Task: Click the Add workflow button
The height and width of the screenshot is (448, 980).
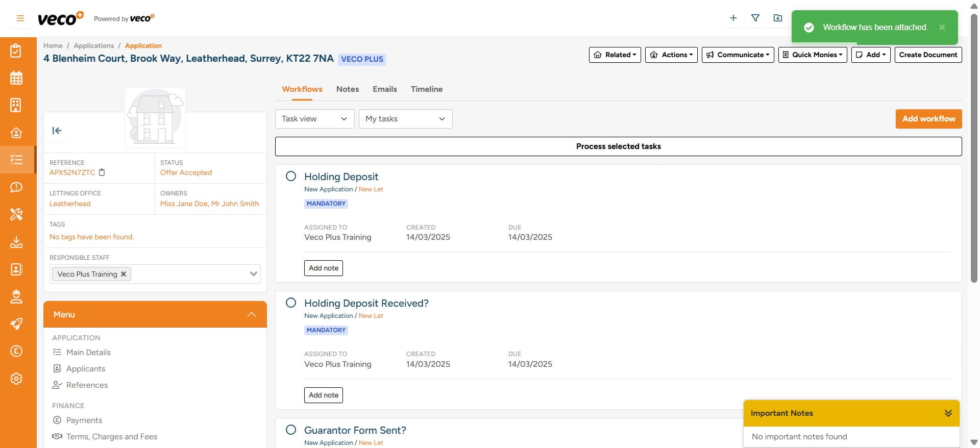Action: pos(928,119)
